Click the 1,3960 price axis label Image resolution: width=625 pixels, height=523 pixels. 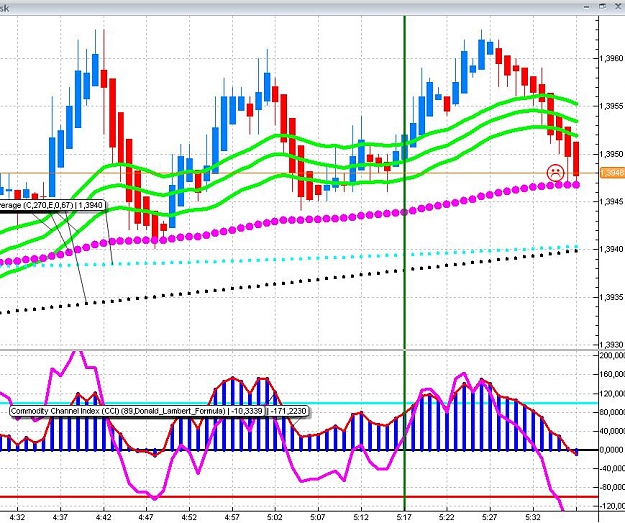pyautogui.click(x=611, y=58)
